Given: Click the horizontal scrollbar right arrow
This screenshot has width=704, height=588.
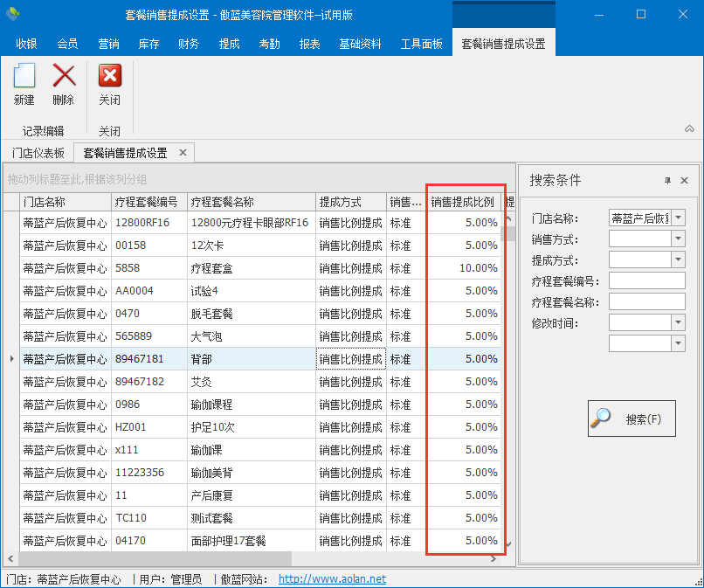Looking at the screenshot, I should 493,559.
